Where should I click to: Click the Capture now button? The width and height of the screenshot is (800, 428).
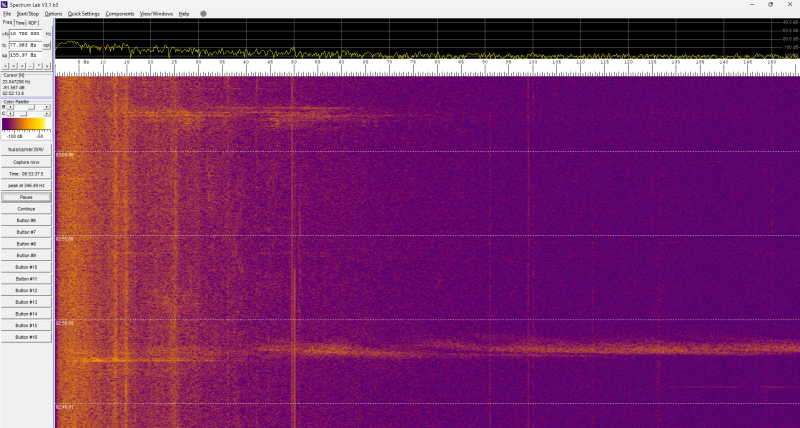pyautogui.click(x=26, y=162)
